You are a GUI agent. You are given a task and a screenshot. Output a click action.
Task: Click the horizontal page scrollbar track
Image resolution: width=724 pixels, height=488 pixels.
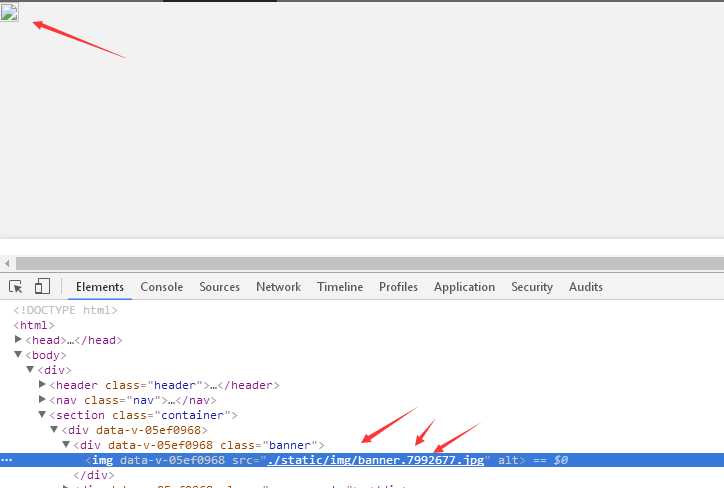click(x=369, y=264)
